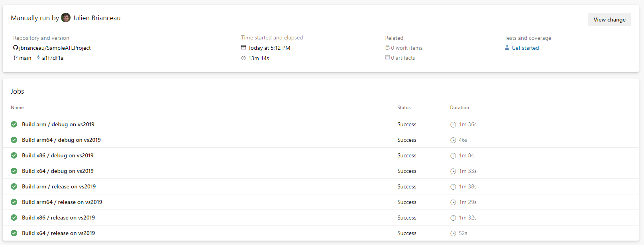Click the commit icon beside a1f7df1a
Image resolution: width=644 pixels, height=245 pixels.
[38, 58]
